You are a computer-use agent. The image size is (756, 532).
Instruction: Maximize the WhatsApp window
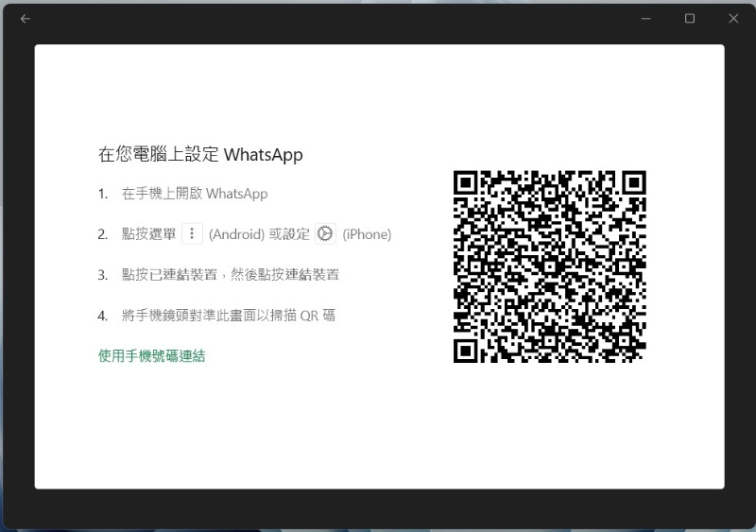pos(690,19)
